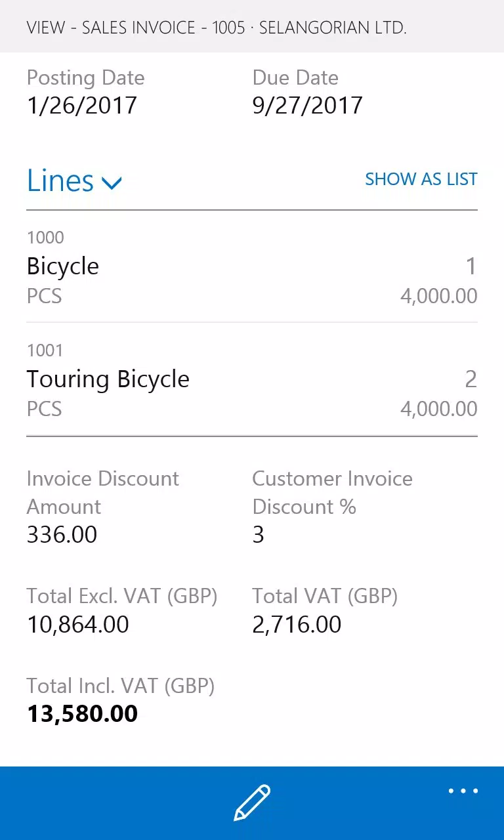This screenshot has height=840, width=504.
Task: Open the Bicycle line item
Action: tap(252, 266)
